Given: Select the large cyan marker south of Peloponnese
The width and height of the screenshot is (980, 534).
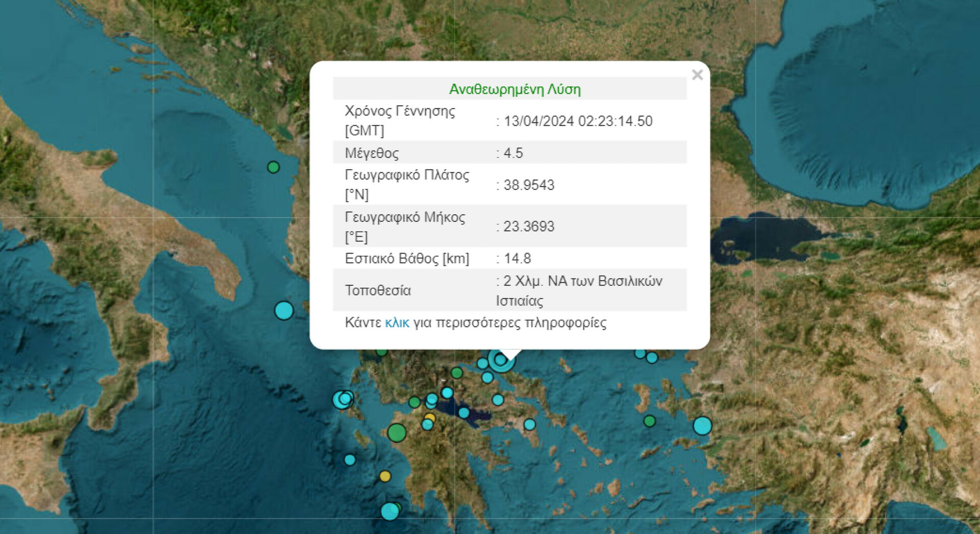Looking at the screenshot, I should pyautogui.click(x=390, y=511).
